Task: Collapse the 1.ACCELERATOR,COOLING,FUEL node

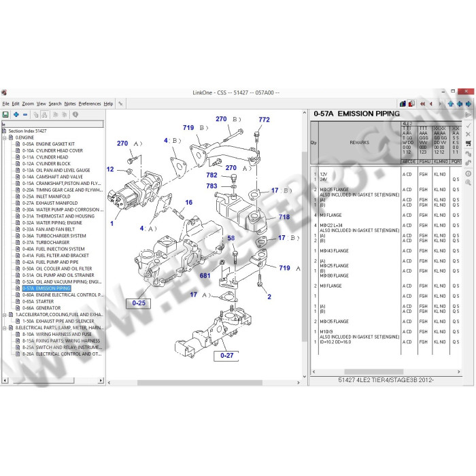Action: point(5,315)
